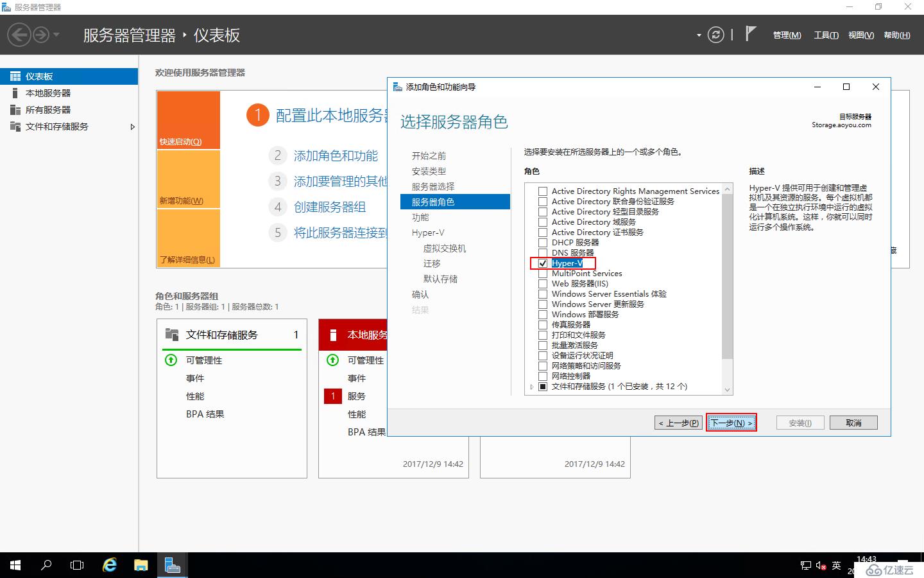Open the 管理(M) menu
Screen dimensions: 924x578
point(787,35)
